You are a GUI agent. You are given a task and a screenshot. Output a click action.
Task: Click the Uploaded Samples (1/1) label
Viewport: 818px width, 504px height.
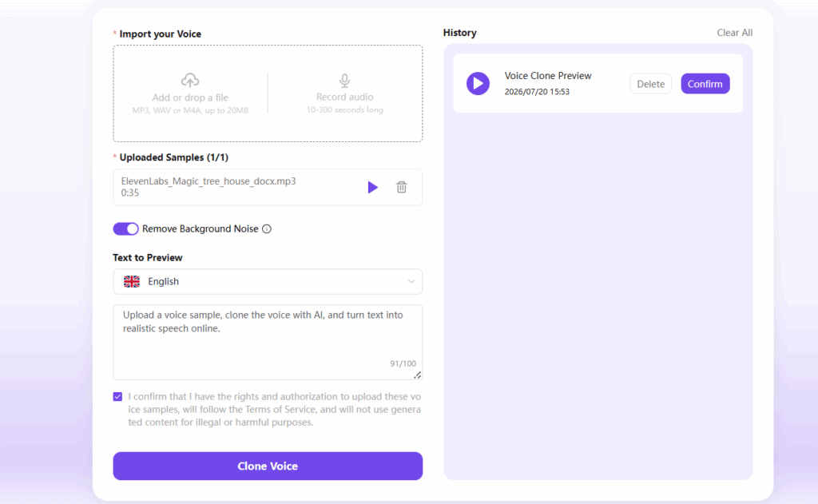click(x=173, y=157)
